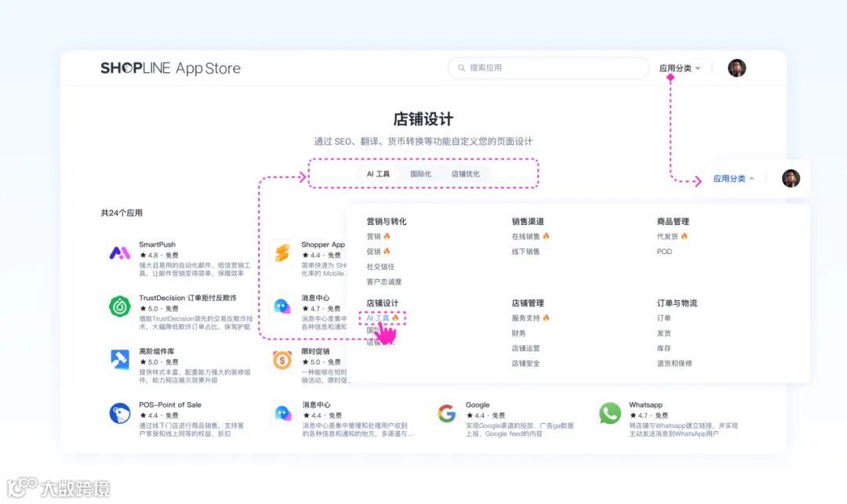Select the 店铺优化 tab
The image size is (847, 504).
[x=466, y=174]
